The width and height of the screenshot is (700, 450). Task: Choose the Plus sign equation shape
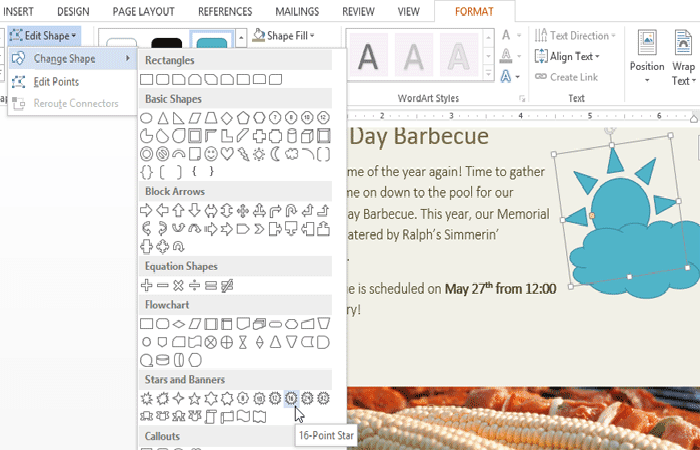pyautogui.click(x=146, y=285)
